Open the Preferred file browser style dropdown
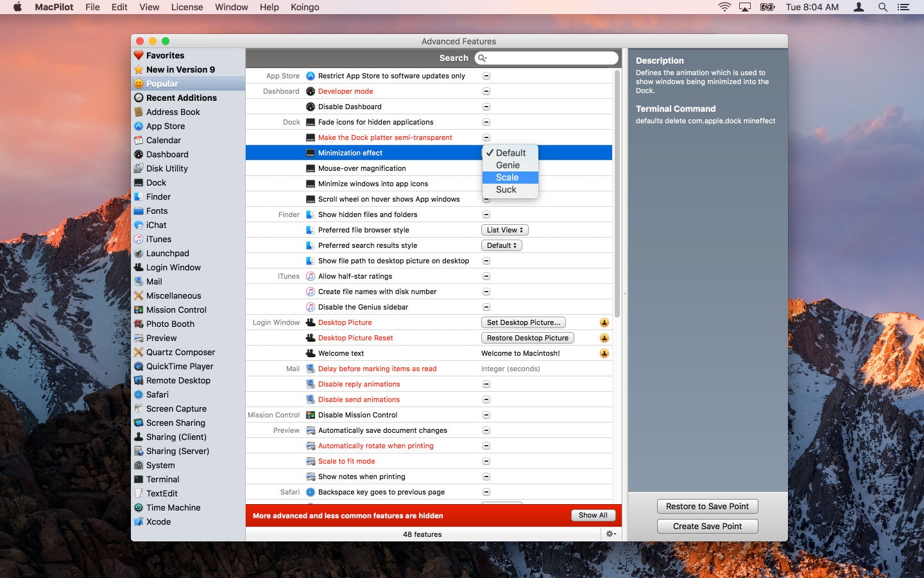This screenshot has height=578, width=924. pyautogui.click(x=504, y=229)
